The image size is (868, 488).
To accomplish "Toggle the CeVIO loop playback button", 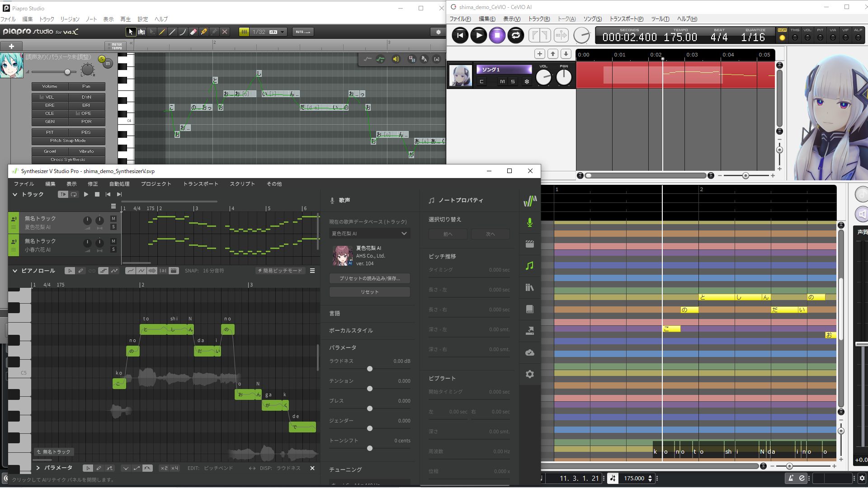I will click(516, 35).
